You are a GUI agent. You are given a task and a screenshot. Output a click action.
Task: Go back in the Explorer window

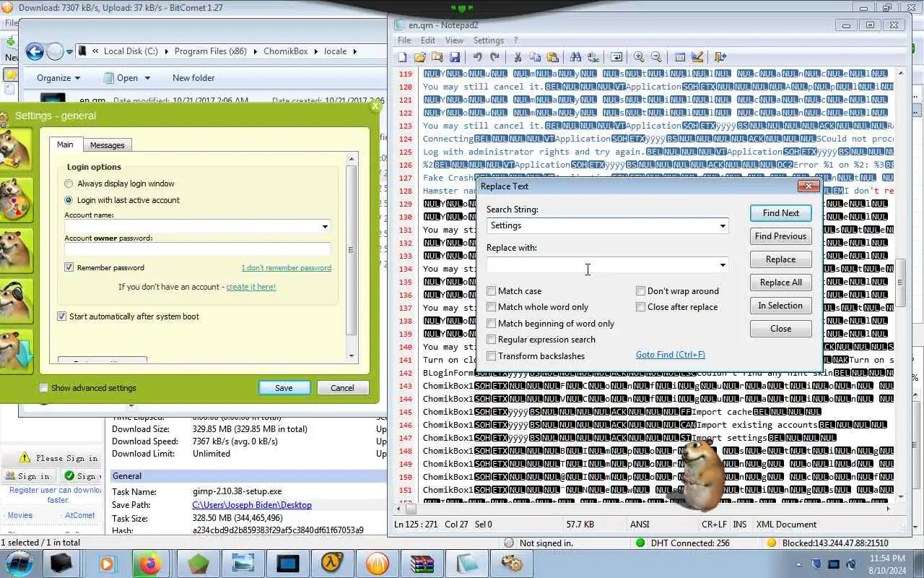coord(34,51)
